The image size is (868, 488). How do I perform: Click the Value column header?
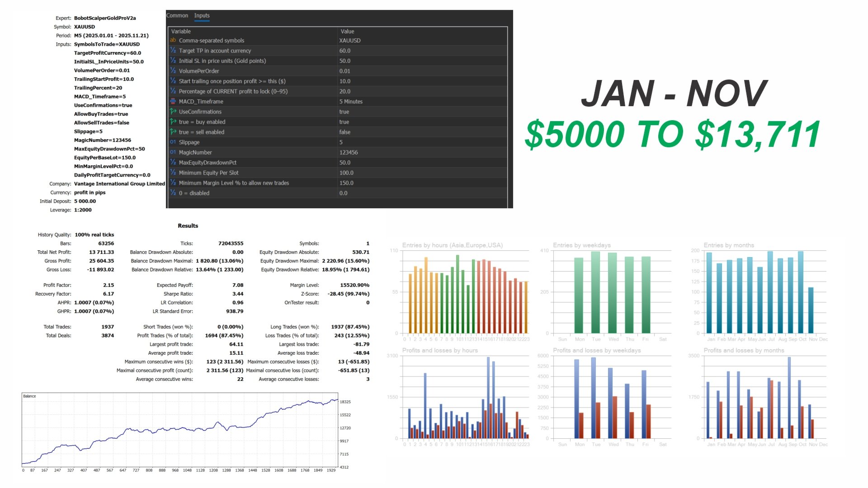pos(347,31)
